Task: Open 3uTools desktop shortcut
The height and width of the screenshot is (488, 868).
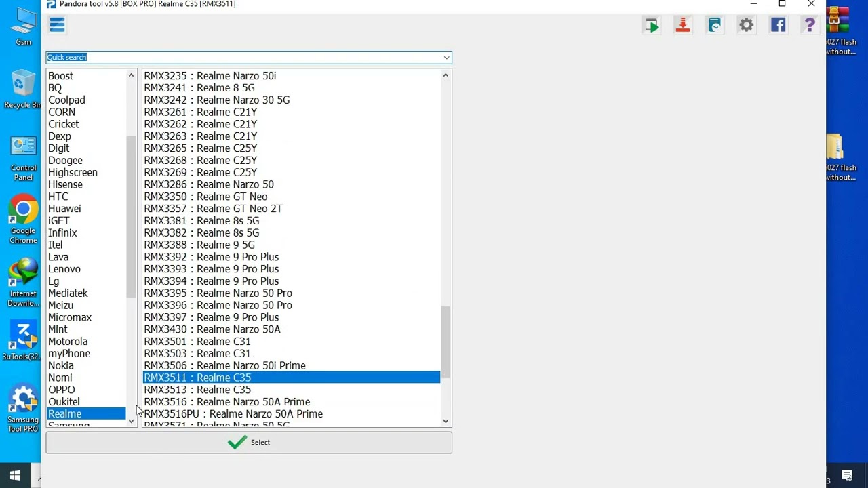Action: point(22,341)
